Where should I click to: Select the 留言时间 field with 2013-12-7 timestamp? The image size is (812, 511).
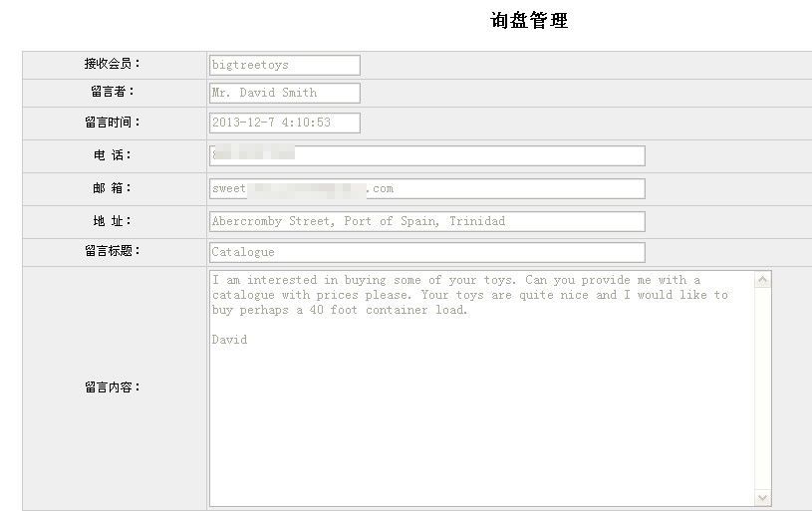pos(284,123)
